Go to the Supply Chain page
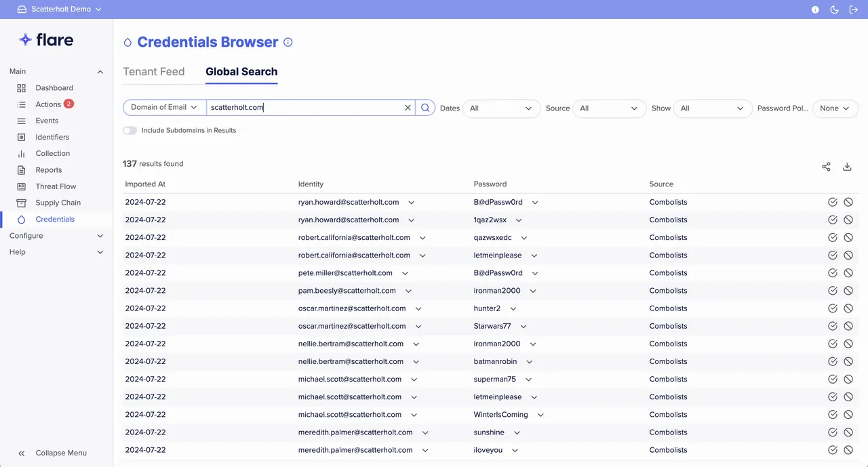 [58, 202]
